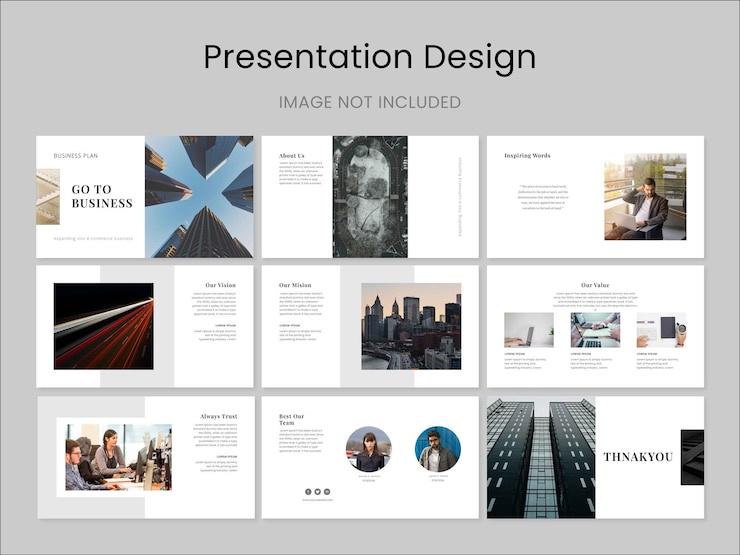
Task: Click the 'IMAGE NOT INCLUDED' subtitle
Action: pyautogui.click(x=370, y=102)
